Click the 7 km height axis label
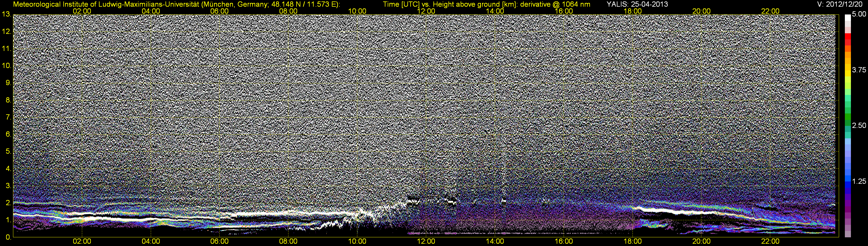868x246 pixels. coord(8,117)
